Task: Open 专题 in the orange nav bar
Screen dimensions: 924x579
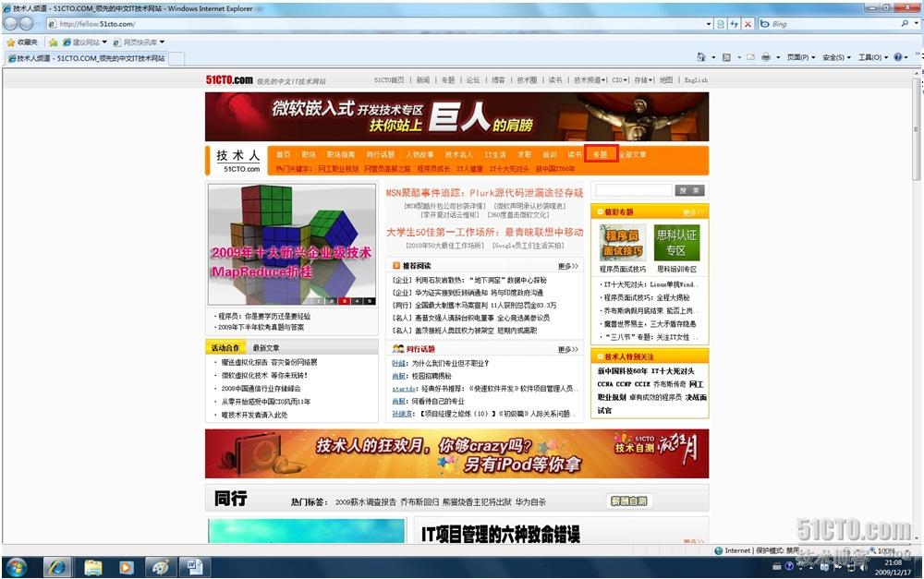Action: [x=601, y=154]
